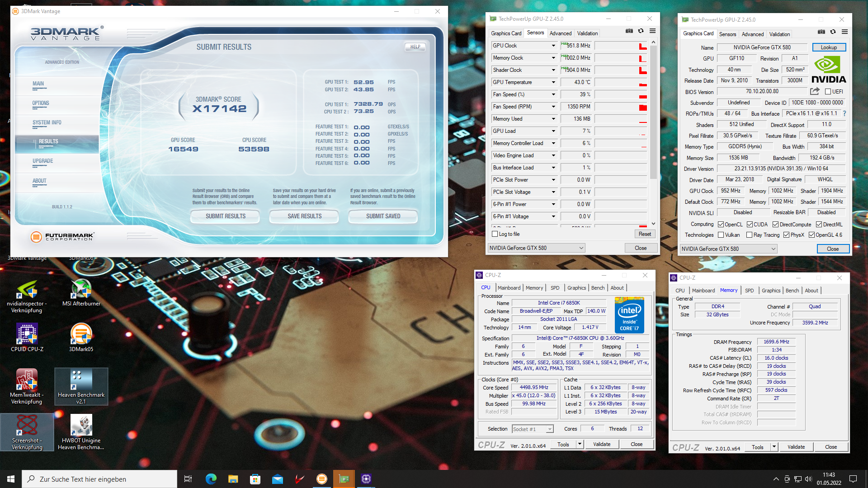Open Mail app from taskbar
This screenshot has height=488, width=868.
(x=277, y=479)
